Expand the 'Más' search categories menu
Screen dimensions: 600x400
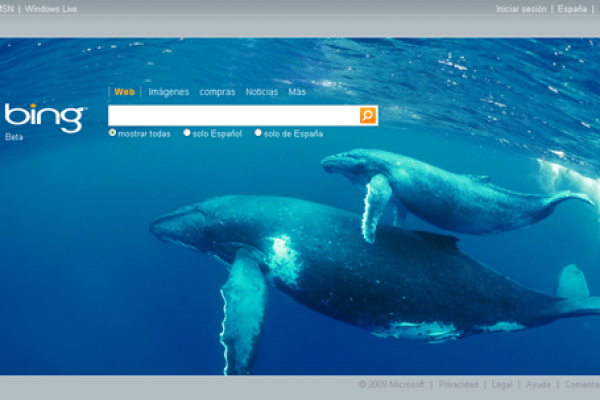[297, 92]
